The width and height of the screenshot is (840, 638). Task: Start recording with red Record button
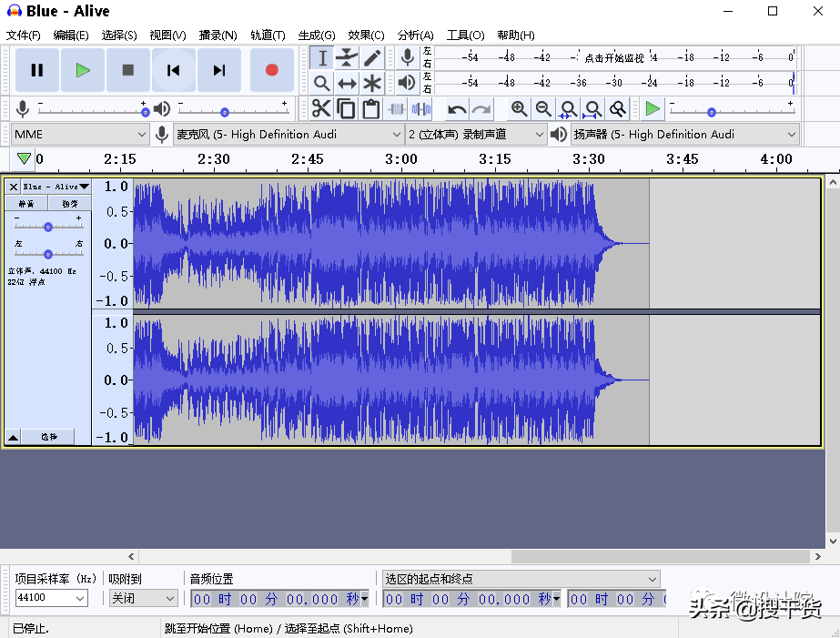point(271,70)
